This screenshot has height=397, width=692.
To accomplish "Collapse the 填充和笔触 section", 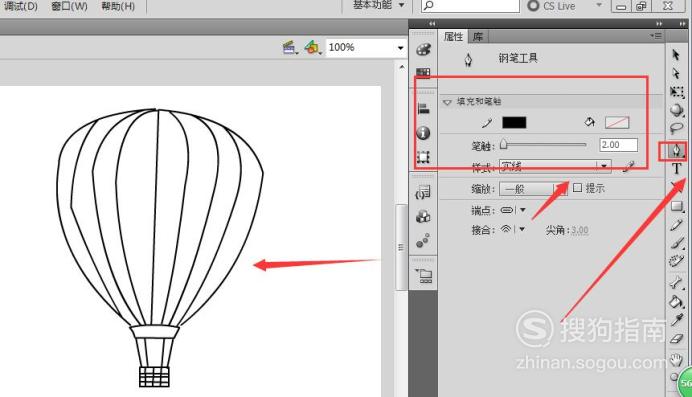I will tap(447, 102).
